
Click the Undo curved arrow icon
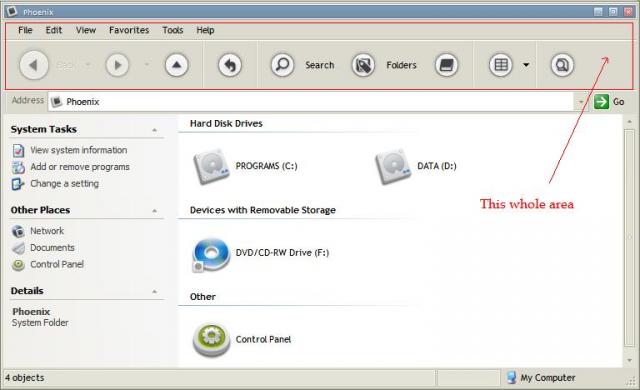click(x=230, y=65)
